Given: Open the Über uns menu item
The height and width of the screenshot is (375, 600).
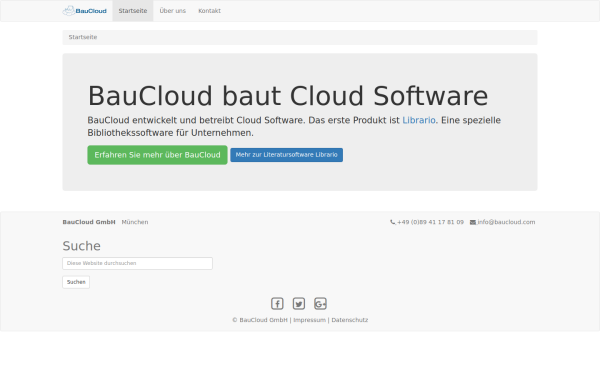Looking at the screenshot, I should click(173, 11).
